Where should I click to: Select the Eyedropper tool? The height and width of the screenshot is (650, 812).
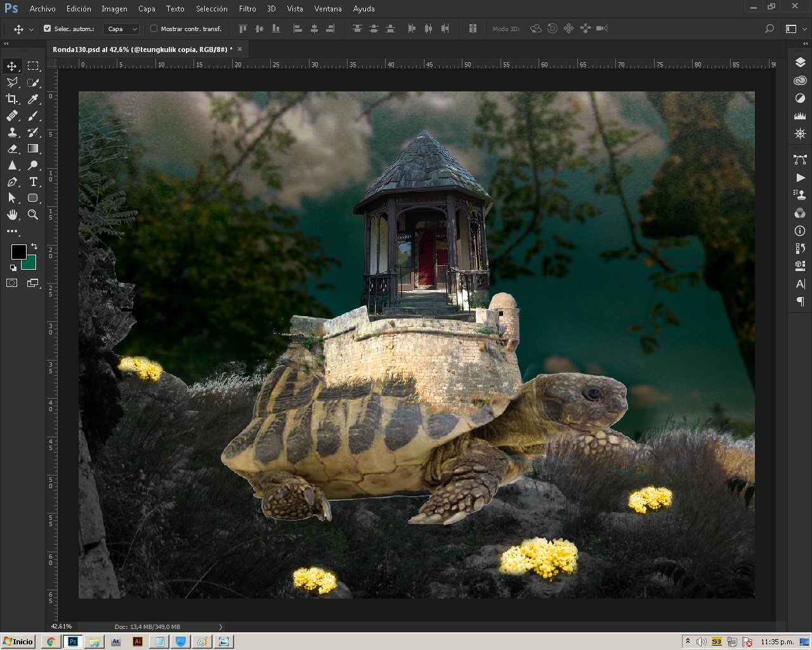(33, 99)
